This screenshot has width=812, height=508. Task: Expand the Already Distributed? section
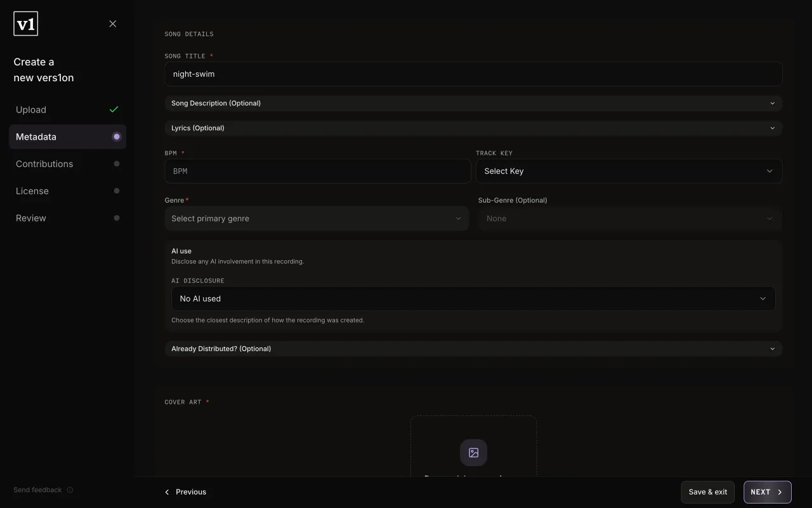[x=473, y=349]
